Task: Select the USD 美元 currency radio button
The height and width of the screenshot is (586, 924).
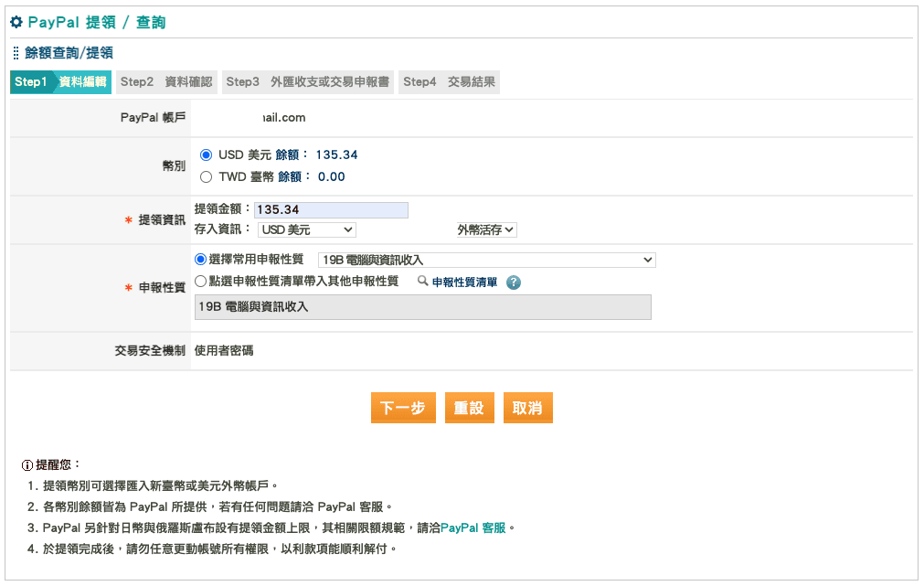Action: click(207, 154)
